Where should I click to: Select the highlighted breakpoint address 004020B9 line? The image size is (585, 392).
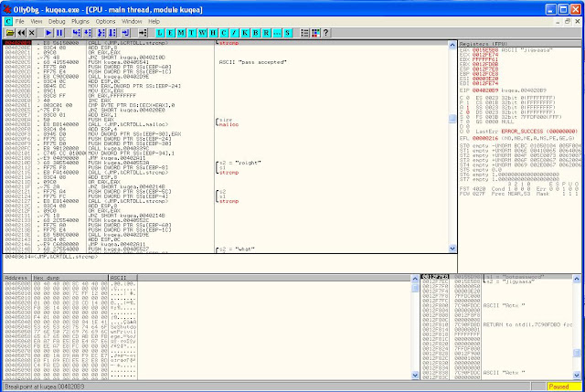pyautogui.click(x=226, y=43)
